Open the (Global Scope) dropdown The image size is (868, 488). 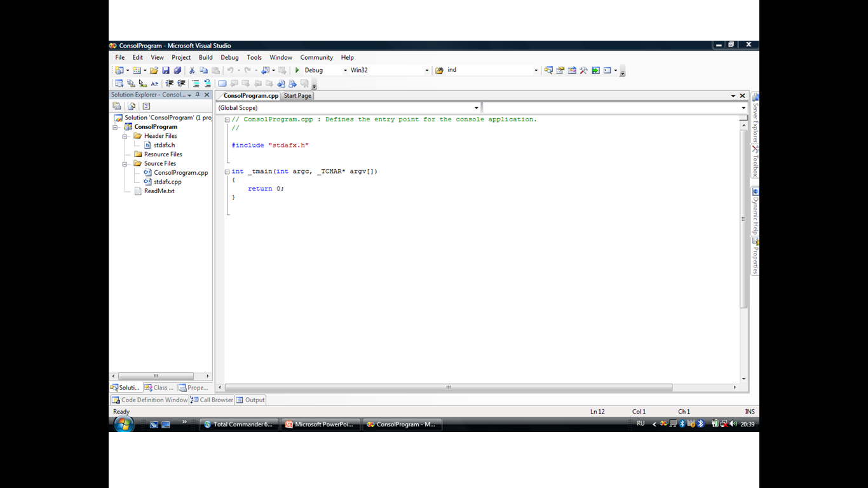pos(477,108)
